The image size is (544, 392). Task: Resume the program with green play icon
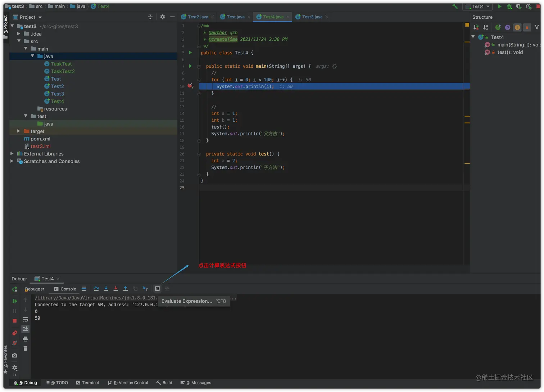pyautogui.click(x=15, y=301)
